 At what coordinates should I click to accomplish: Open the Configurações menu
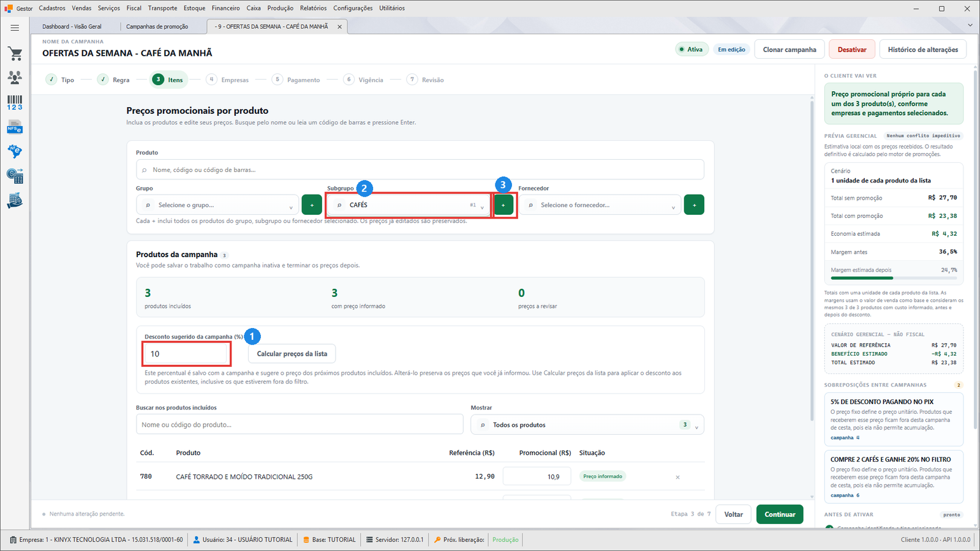coord(353,8)
